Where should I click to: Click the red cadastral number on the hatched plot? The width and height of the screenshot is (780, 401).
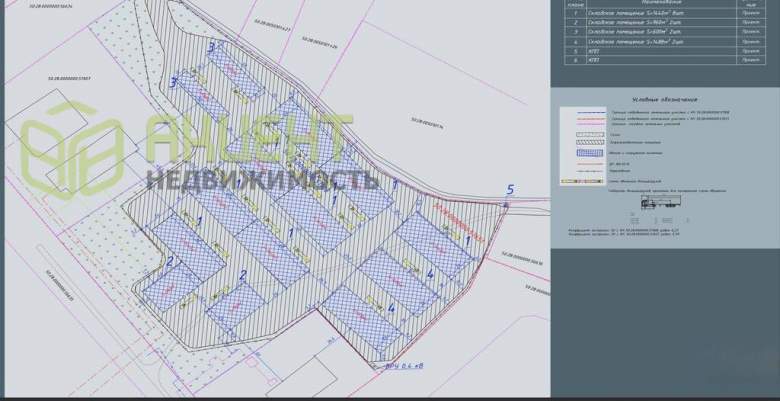pos(459,223)
